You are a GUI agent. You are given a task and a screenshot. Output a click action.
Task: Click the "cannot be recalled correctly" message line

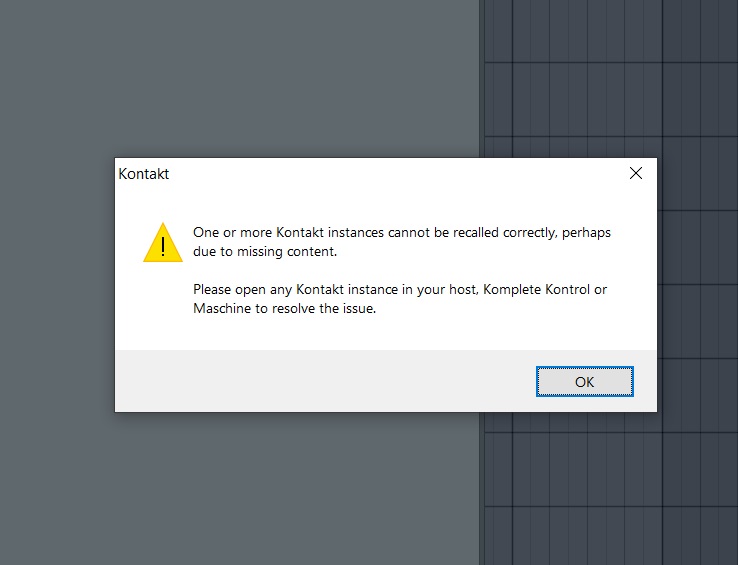pyautogui.click(x=400, y=232)
